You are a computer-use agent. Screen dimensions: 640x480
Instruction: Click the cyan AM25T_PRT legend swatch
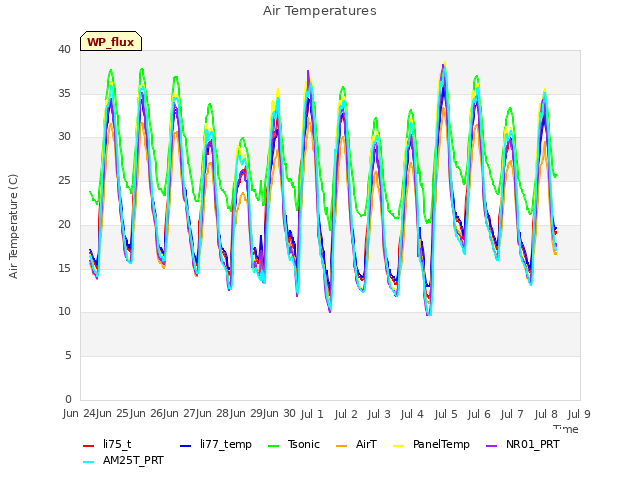(x=89, y=462)
